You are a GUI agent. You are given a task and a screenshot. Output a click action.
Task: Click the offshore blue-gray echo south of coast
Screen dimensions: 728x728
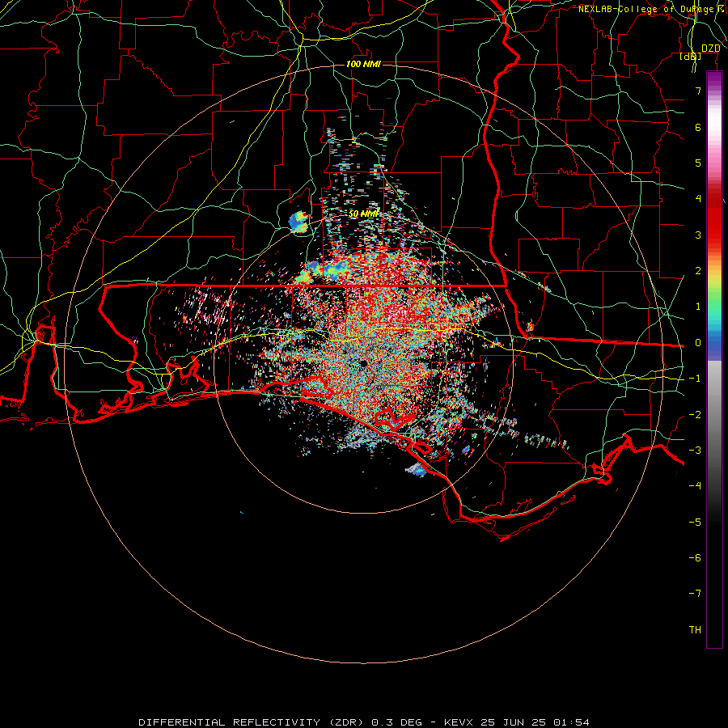coord(417,470)
